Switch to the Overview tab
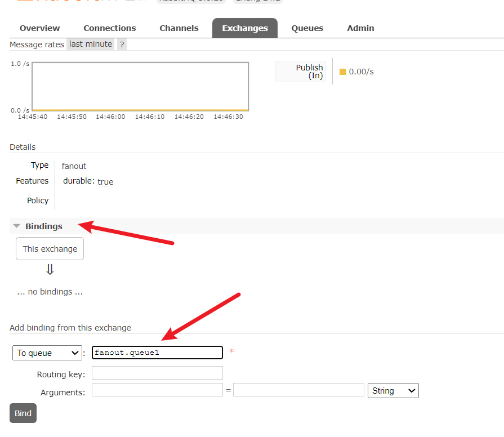Screen dimensions: 504x437 point(39,28)
